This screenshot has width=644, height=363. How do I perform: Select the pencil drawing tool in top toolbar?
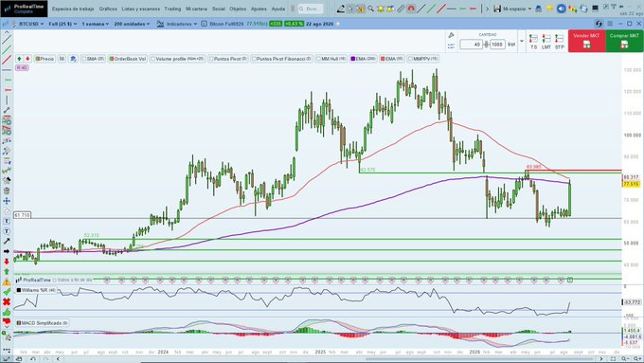[x=341, y=9]
